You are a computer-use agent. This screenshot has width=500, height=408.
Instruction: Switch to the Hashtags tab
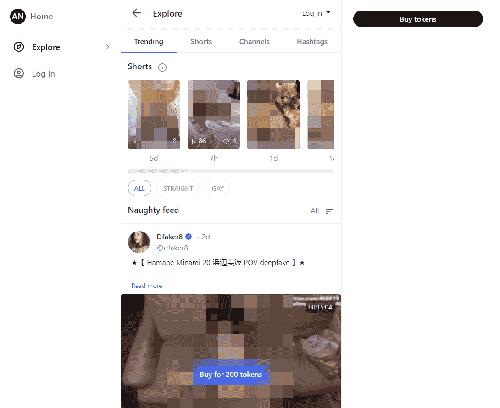312,42
